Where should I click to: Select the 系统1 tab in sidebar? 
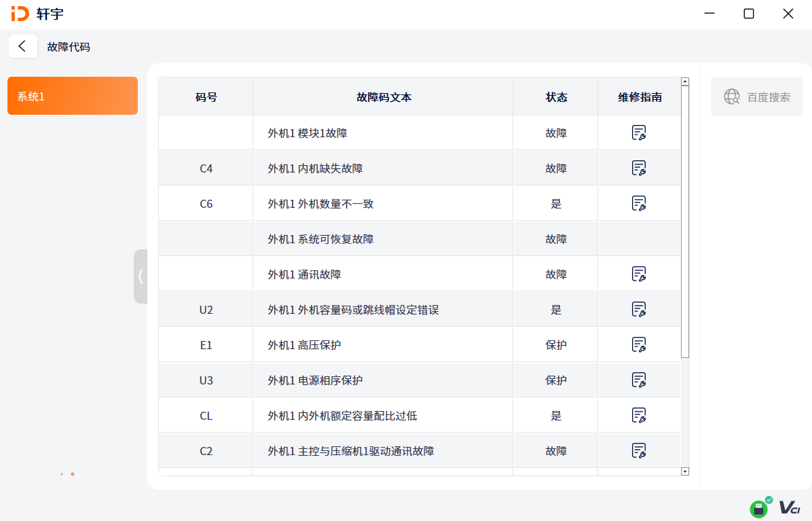pos(73,96)
